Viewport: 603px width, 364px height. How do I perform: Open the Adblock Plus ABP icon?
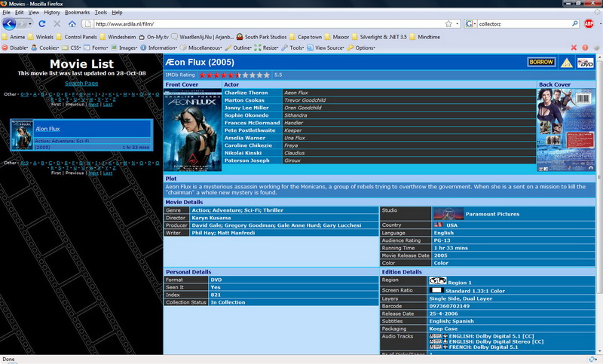click(x=589, y=24)
